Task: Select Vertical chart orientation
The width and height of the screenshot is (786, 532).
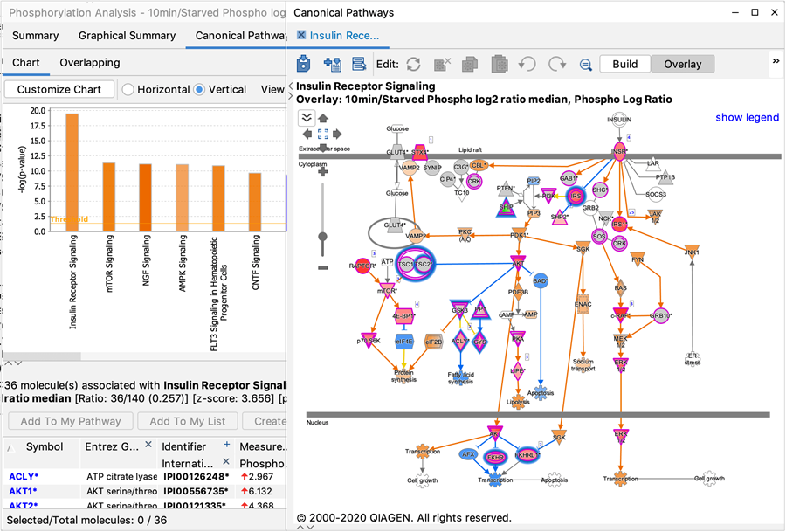Action: (x=199, y=89)
